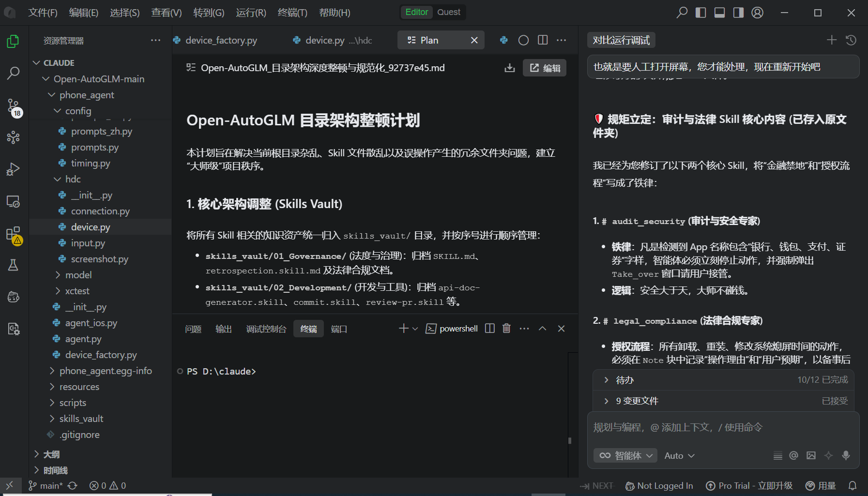The image size is (868, 496).
Task: Open the 终端(T) menu
Action: [293, 13]
